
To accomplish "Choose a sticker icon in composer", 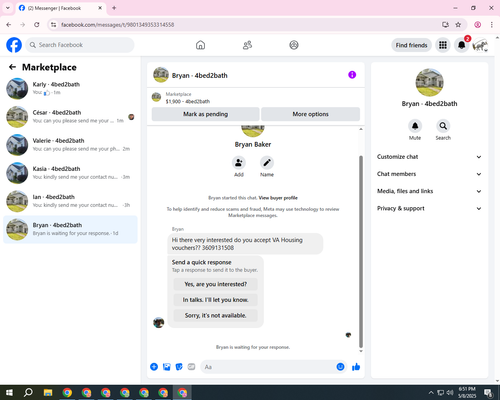I will 179,367.
